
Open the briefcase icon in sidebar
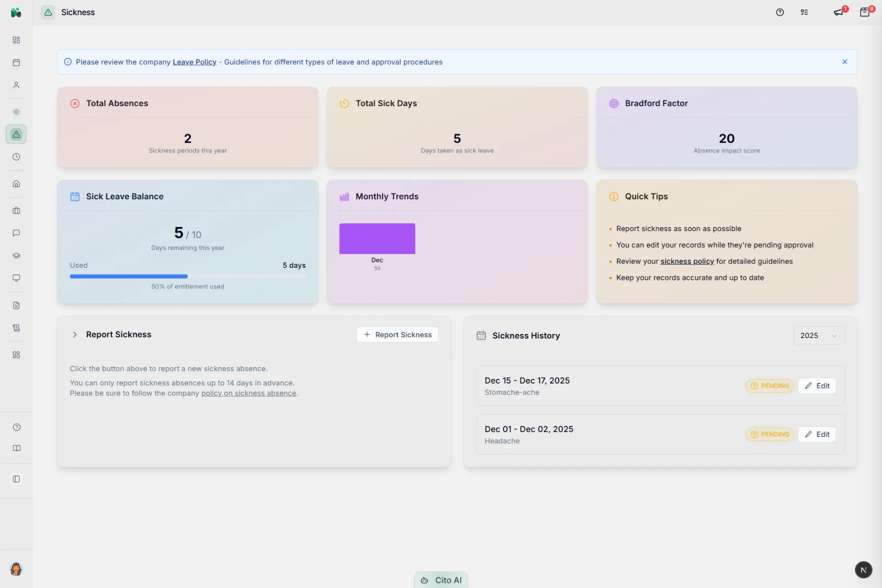click(x=16, y=211)
